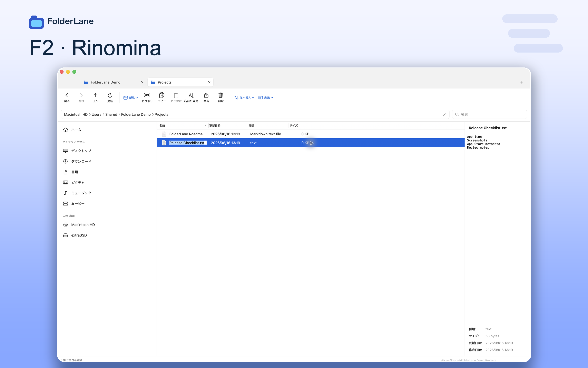The height and width of the screenshot is (368, 588).
Task: Click the Paste 貼り付け clipboard icon
Action: [176, 97]
